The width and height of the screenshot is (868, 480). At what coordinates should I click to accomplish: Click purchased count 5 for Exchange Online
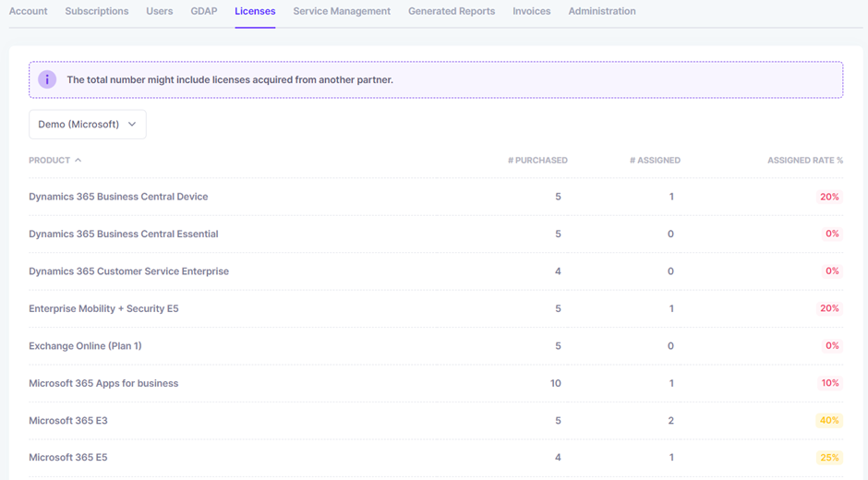pos(558,345)
